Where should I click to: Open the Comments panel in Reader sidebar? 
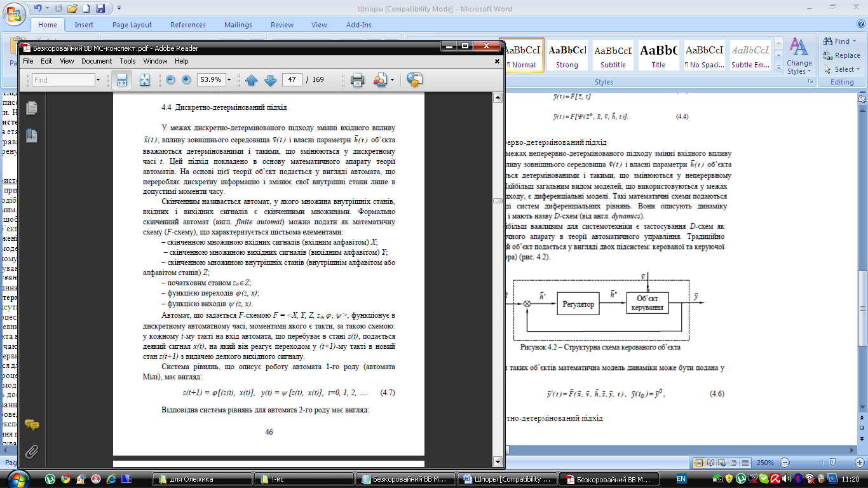(x=32, y=424)
